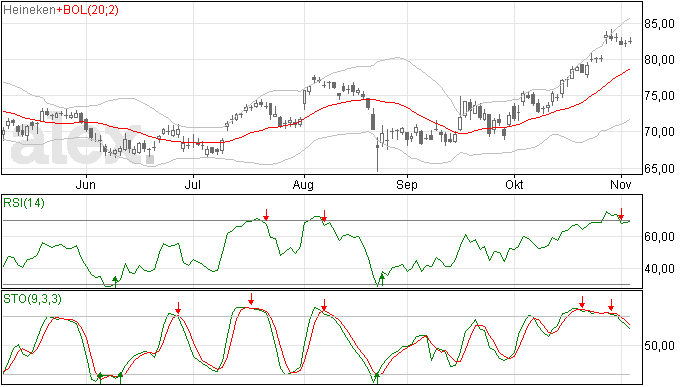This screenshot has width=690, height=387.
Task: Click the 80,00 price axis label
Action: [x=659, y=60]
